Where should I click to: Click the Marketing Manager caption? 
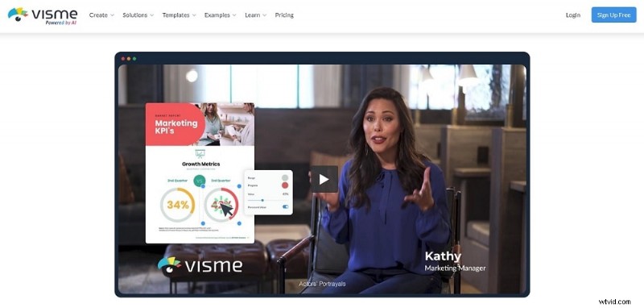(x=455, y=268)
